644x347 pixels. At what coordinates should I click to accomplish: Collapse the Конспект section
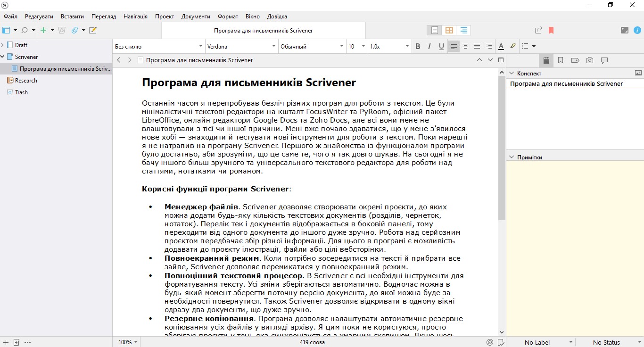click(x=512, y=73)
